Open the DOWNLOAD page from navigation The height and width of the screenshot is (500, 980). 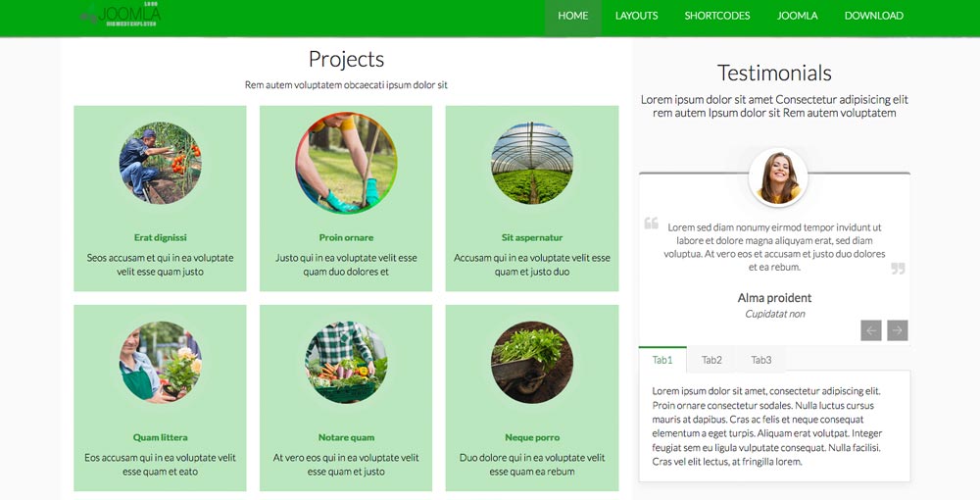pyautogui.click(x=874, y=16)
